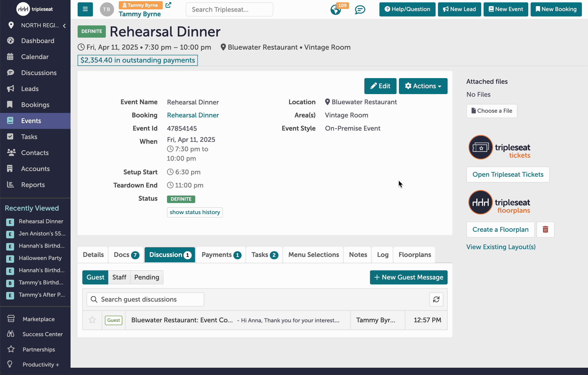Image resolution: width=588 pixels, height=375 pixels.
Task: Click the outstanding payments notice
Action: point(138,60)
